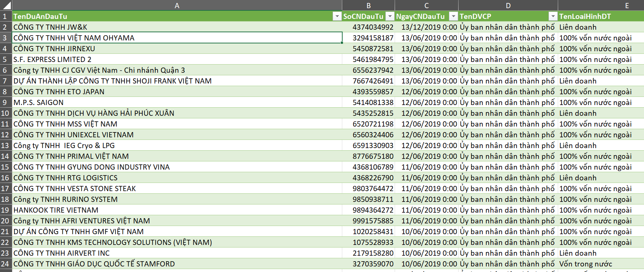Select cell CÔNG TY TNHH ETO JAPAN
644x272 pixels.
[177, 92]
